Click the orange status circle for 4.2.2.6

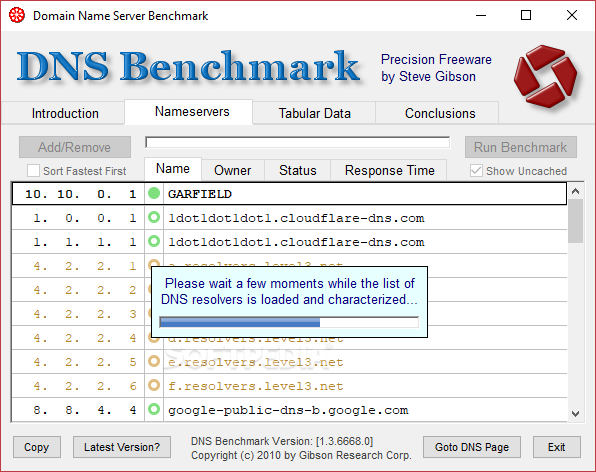tap(154, 385)
